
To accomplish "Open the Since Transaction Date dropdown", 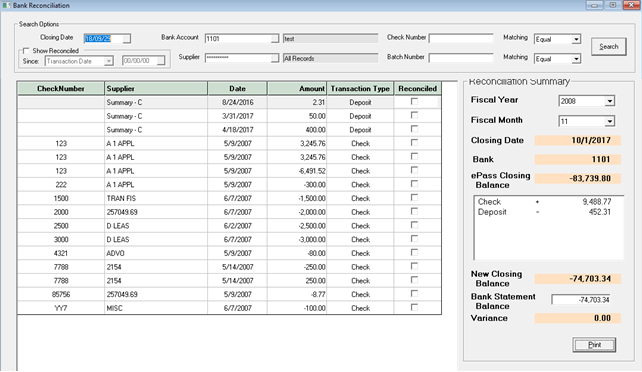I will (x=108, y=61).
